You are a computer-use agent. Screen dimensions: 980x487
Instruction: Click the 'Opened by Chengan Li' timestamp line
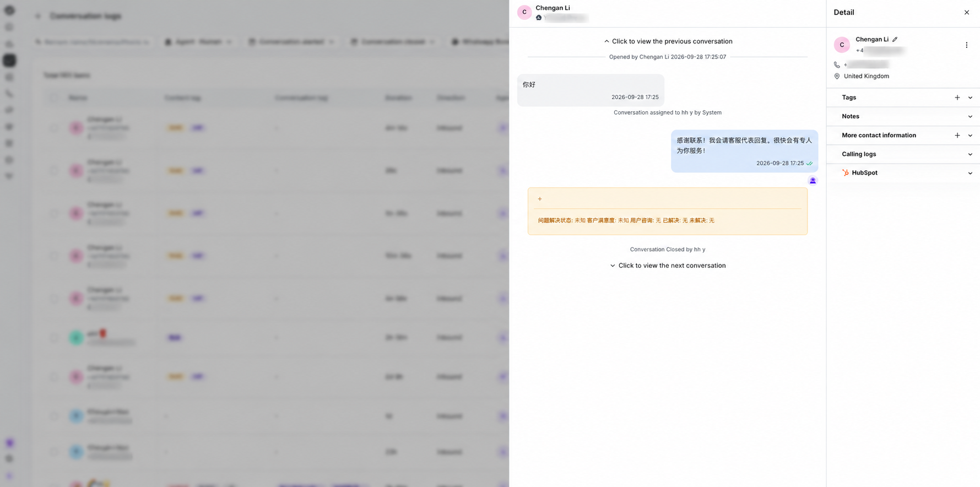pos(668,57)
